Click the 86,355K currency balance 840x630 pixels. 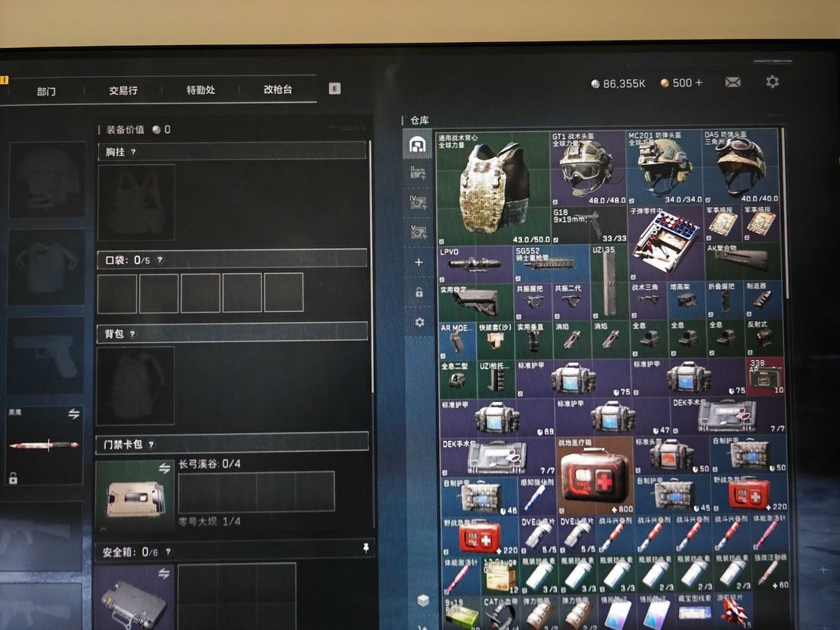[618, 83]
